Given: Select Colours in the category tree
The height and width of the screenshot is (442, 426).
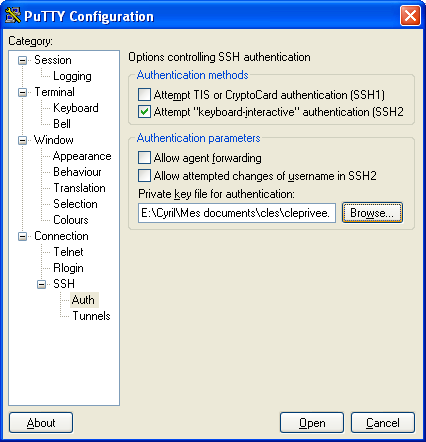Looking at the screenshot, I should [71, 220].
